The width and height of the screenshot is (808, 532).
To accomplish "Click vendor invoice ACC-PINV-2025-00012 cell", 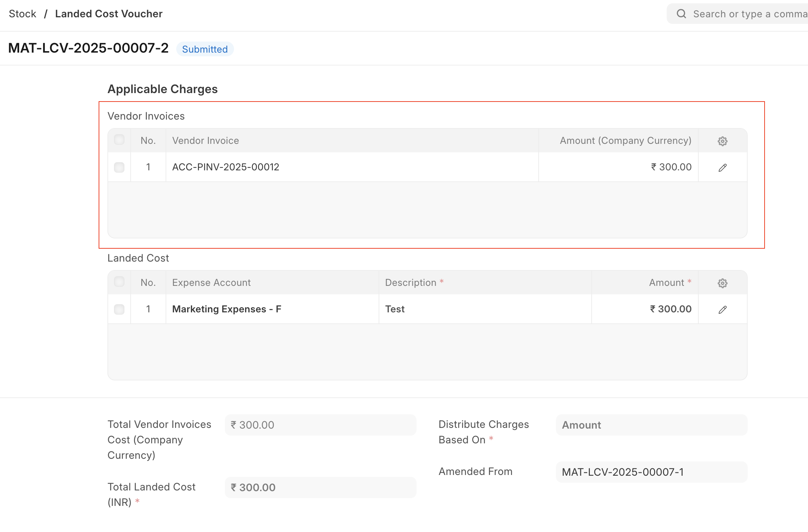I will tap(352, 167).
